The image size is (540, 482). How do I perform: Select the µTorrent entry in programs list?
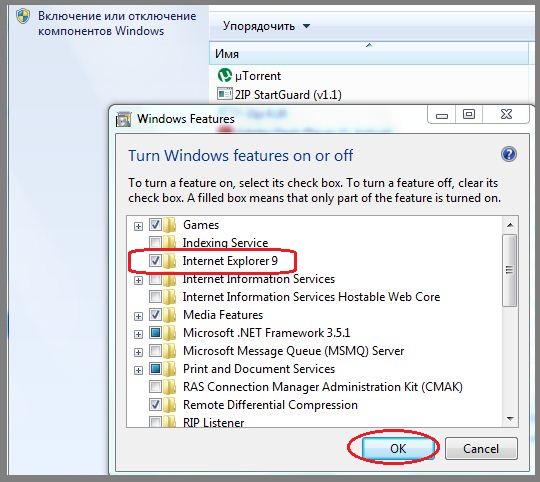pyautogui.click(x=258, y=76)
